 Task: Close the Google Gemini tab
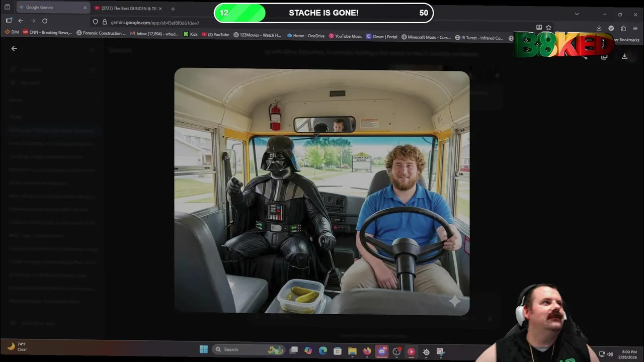85,8
